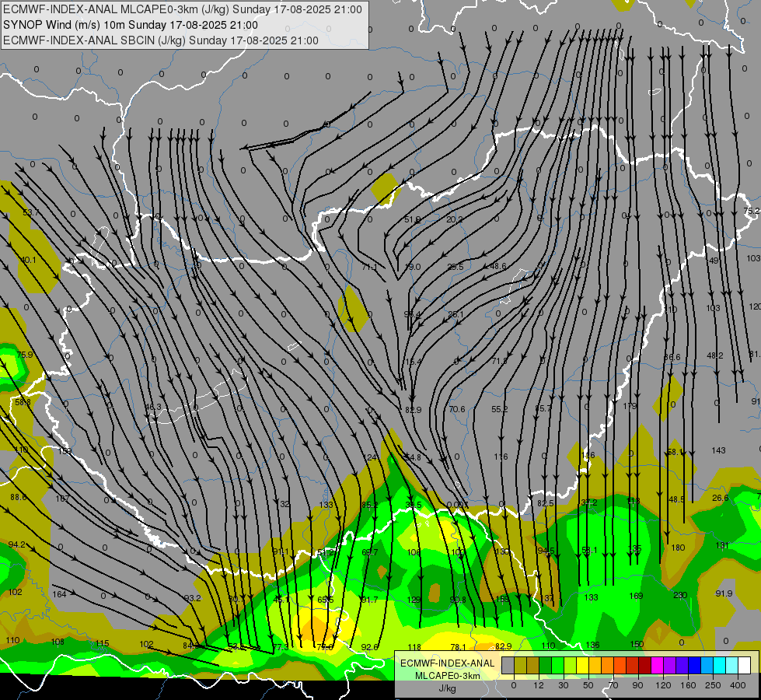Viewport: 761px width, 700px height.
Task: Click the grid value 164
Action: coord(59,594)
